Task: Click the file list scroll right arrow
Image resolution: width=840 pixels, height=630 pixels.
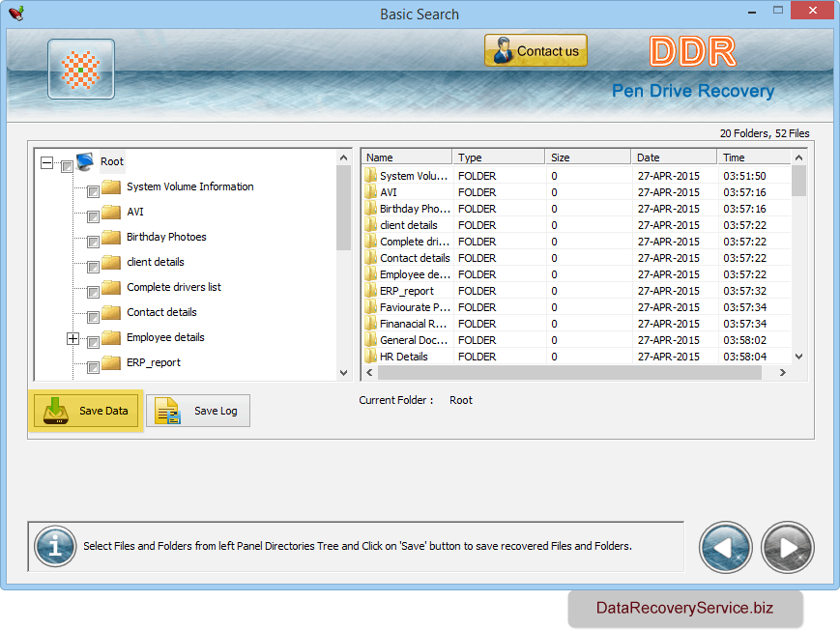Action: point(783,372)
